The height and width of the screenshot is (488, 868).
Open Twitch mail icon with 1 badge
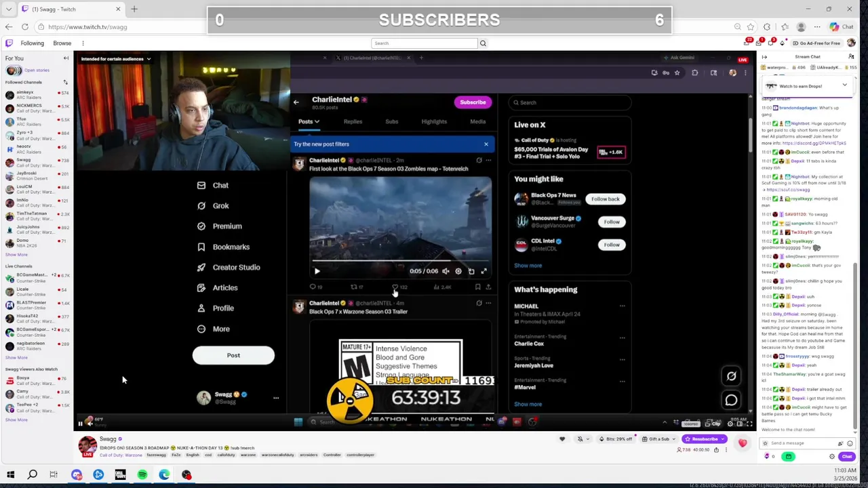pyautogui.click(x=760, y=43)
